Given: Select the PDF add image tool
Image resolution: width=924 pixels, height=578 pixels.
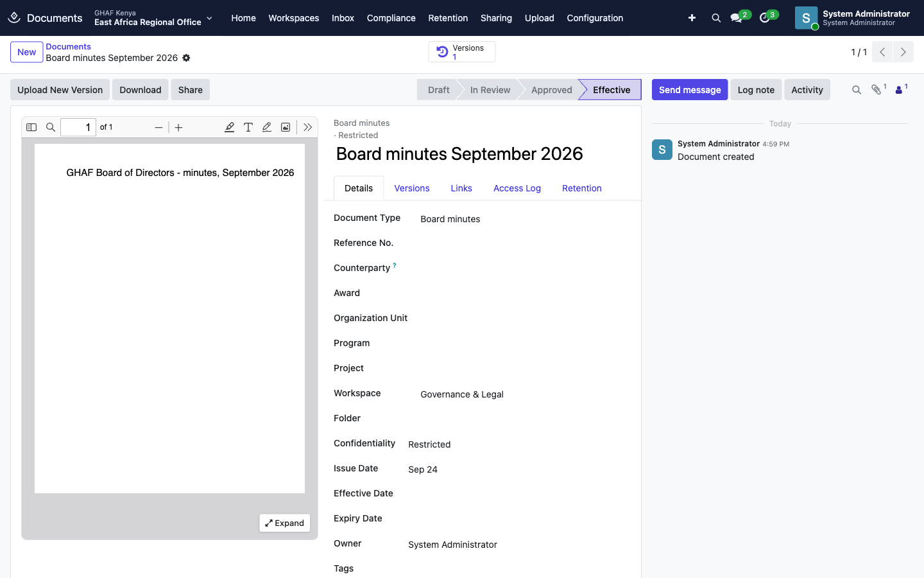Looking at the screenshot, I should click(286, 127).
